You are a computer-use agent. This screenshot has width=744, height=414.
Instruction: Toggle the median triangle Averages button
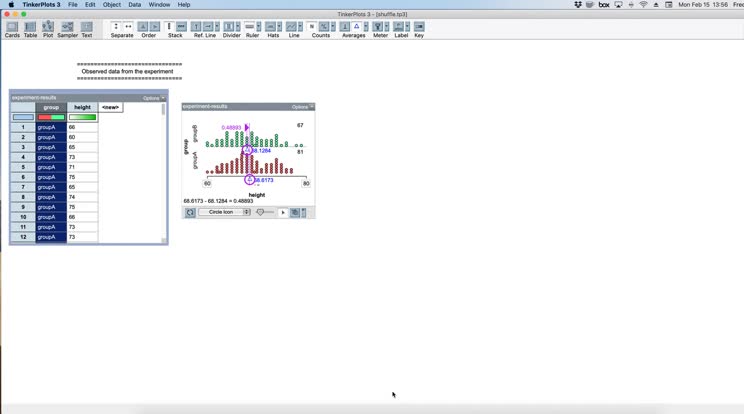point(357,27)
